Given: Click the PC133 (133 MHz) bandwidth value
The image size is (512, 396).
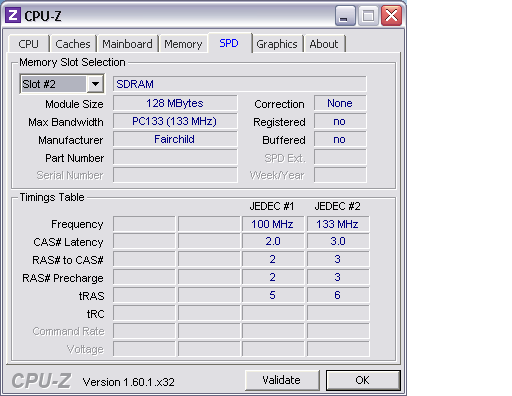Looking at the screenshot, I should pyautogui.click(x=175, y=121).
